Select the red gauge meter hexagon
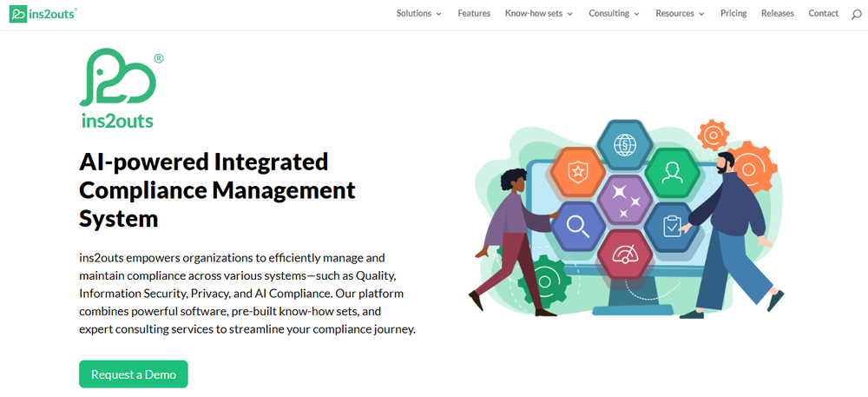868x397 pixels. click(x=625, y=255)
